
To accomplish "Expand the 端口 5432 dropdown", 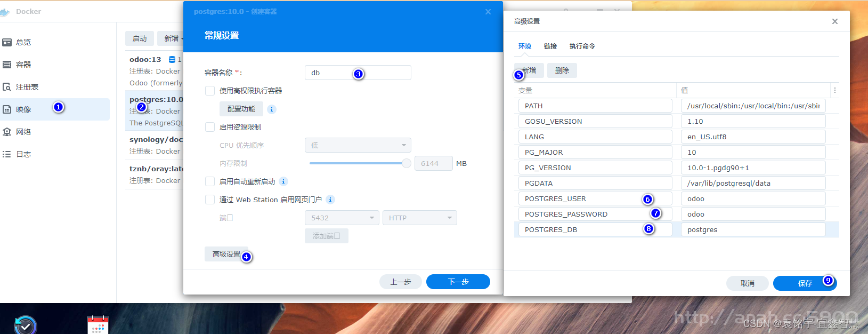I will click(342, 218).
